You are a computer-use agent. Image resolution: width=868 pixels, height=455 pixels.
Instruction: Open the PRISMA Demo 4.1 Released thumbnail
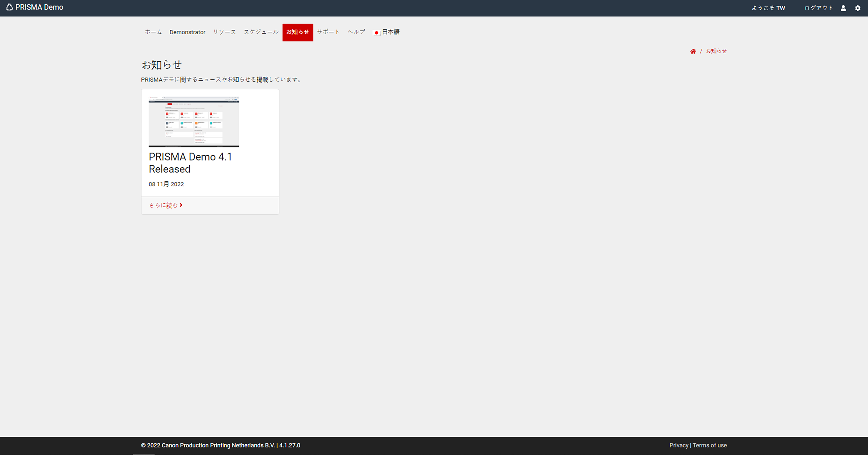point(194,122)
